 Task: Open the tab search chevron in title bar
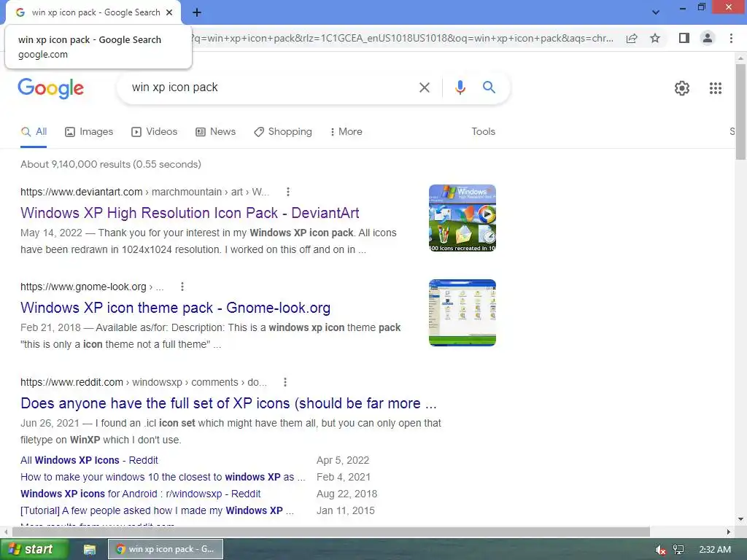coord(656,12)
